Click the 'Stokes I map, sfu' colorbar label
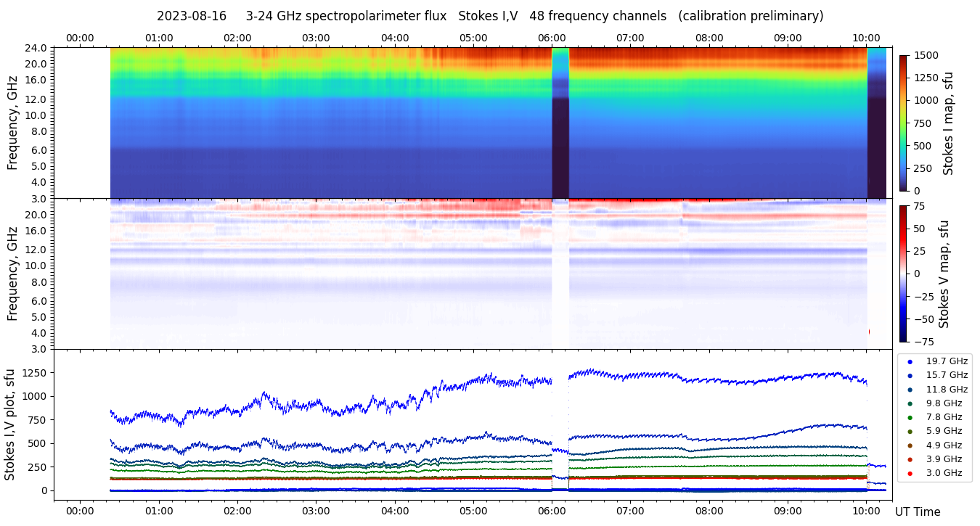Screen dimensions: 980x526 click(948, 123)
